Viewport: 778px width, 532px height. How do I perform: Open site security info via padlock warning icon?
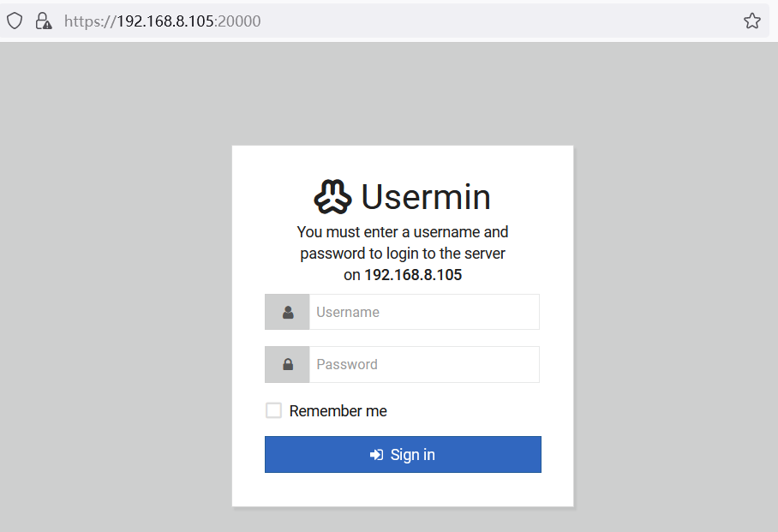(x=43, y=21)
